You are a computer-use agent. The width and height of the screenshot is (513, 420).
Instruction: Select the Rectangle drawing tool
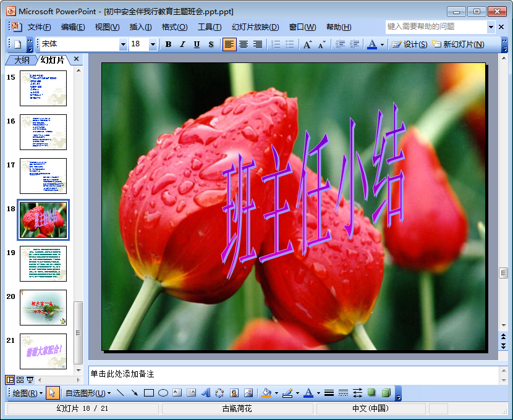pos(148,393)
